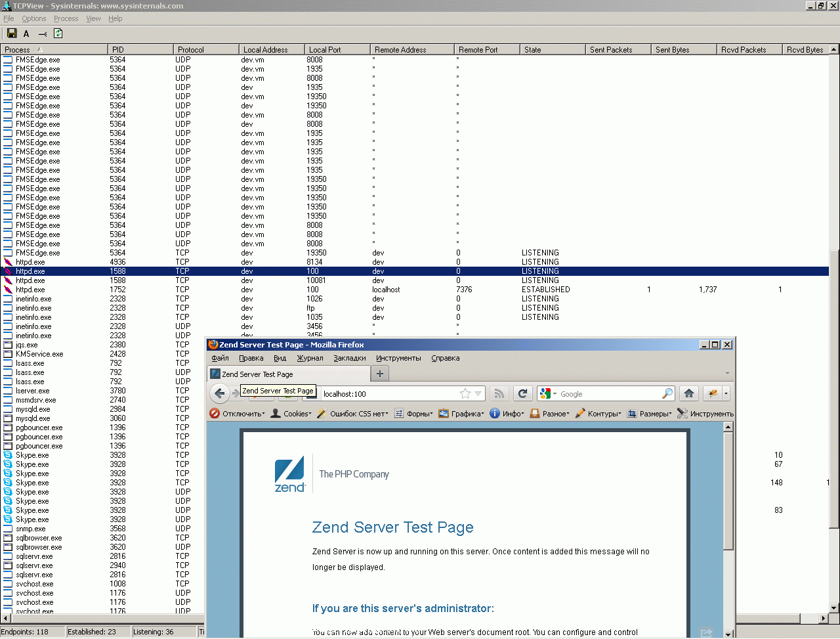Open the File menu in TCPView
Screen dimensions: 840x639
[9, 18]
